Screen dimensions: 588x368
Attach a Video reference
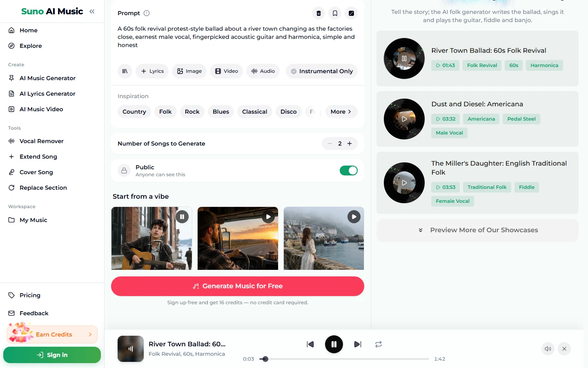[227, 71]
